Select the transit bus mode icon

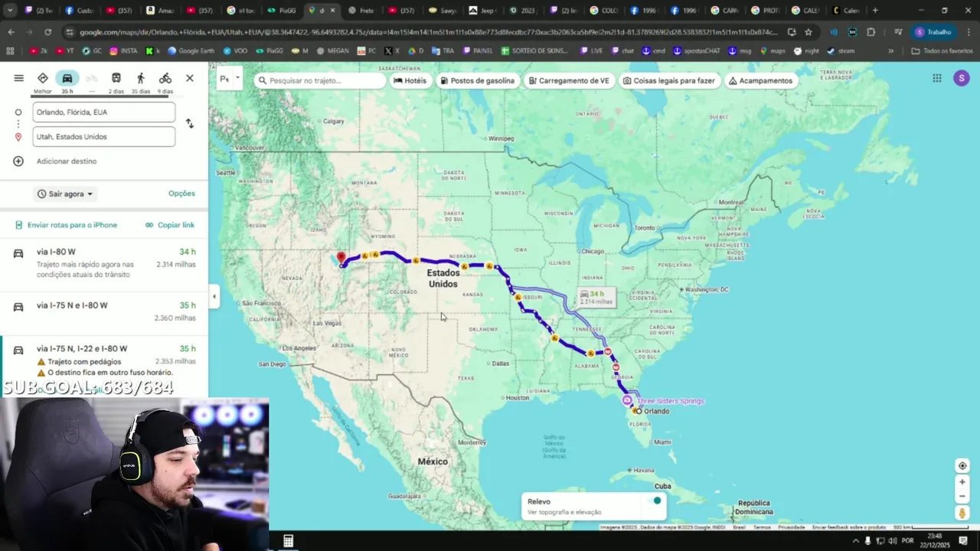(116, 78)
